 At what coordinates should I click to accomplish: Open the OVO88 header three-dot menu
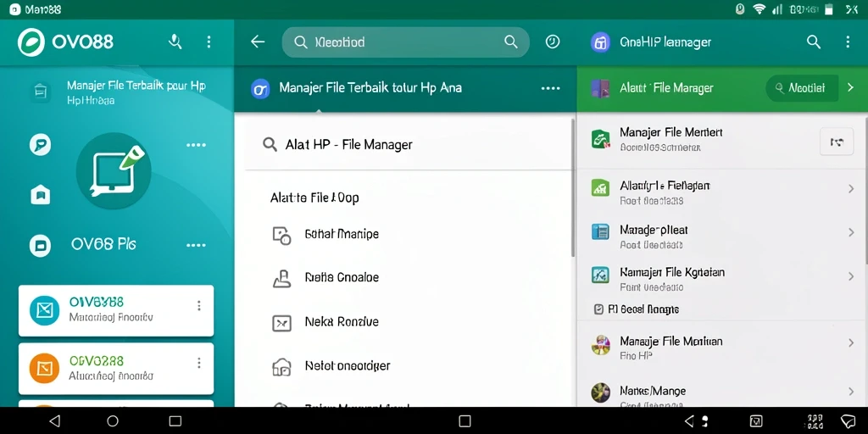tap(209, 42)
